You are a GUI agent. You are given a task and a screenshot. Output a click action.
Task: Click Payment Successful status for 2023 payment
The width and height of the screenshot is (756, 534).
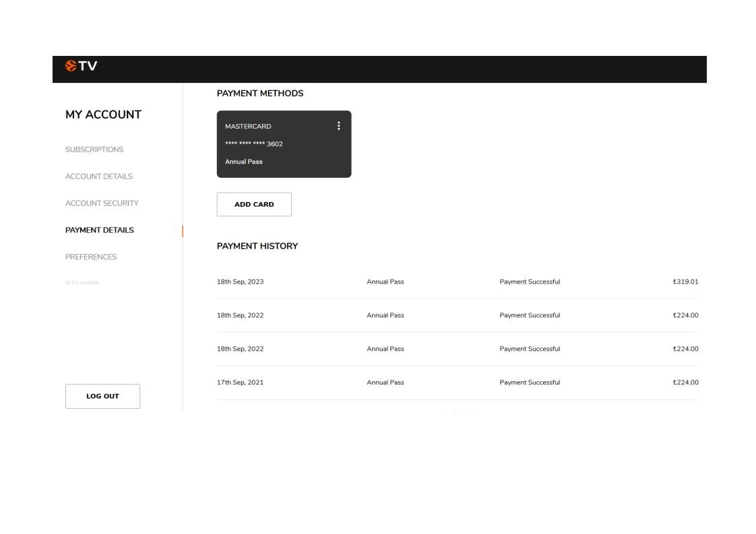pyautogui.click(x=530, y=281)
